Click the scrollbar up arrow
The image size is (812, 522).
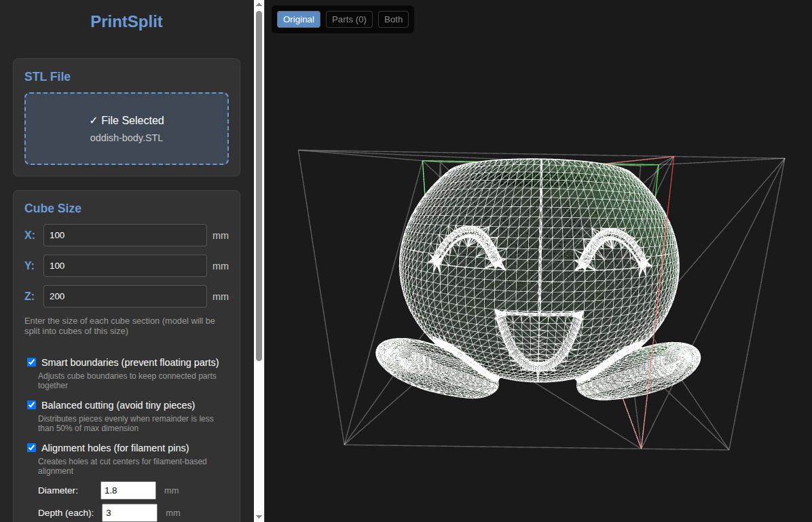(x=259, y=5)
